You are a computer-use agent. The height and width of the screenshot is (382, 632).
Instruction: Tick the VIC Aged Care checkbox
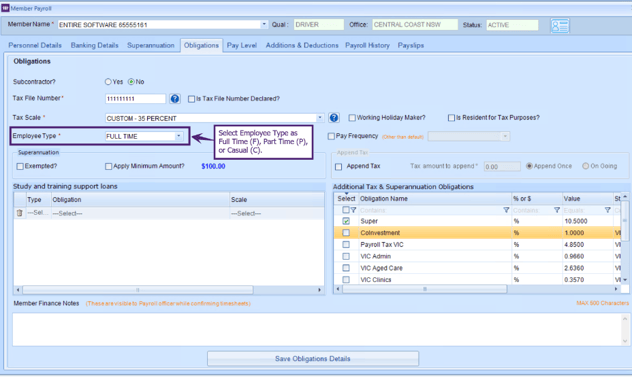(x=346, y=268)
